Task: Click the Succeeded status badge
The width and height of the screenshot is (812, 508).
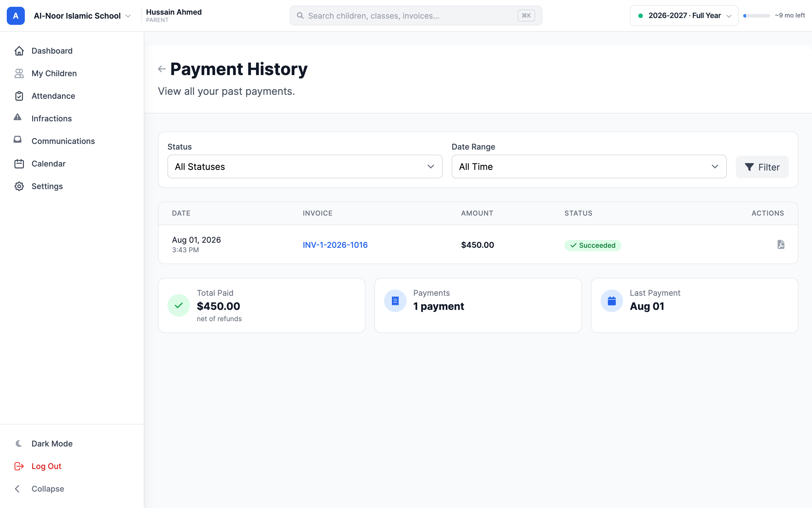Action: [x=593, y=245]
